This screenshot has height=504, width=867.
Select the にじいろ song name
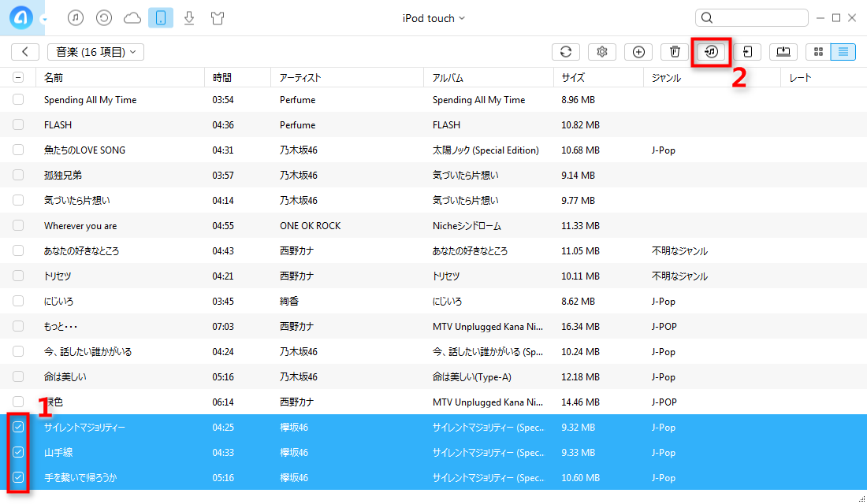point(58,301)
